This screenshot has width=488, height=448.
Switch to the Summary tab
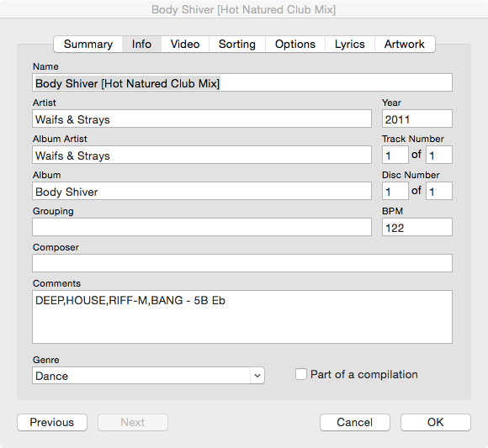pyautogui.click(x=88, y=45)
